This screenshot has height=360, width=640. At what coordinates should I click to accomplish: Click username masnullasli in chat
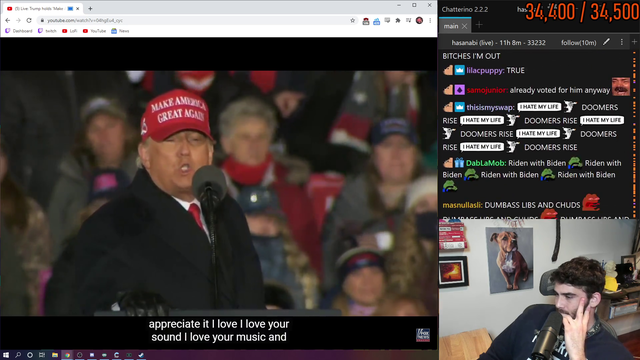[x=462, y=205]
